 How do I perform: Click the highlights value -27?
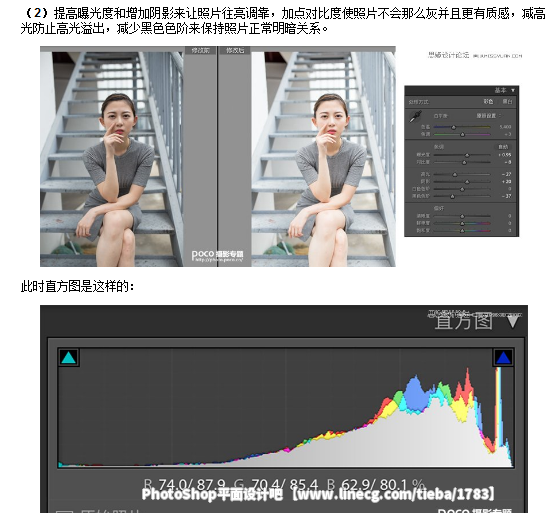pos(507,174)
